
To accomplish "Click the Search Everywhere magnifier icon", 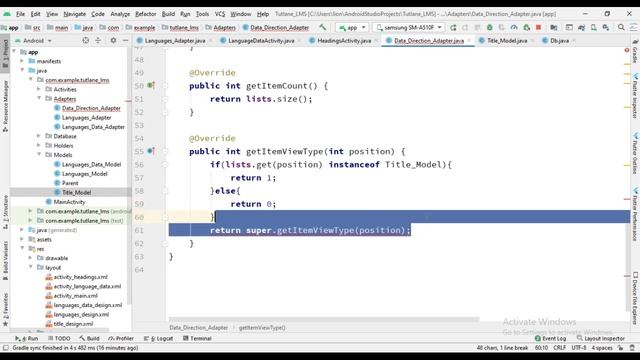I will pyautogui.click(x=621, y=27).
